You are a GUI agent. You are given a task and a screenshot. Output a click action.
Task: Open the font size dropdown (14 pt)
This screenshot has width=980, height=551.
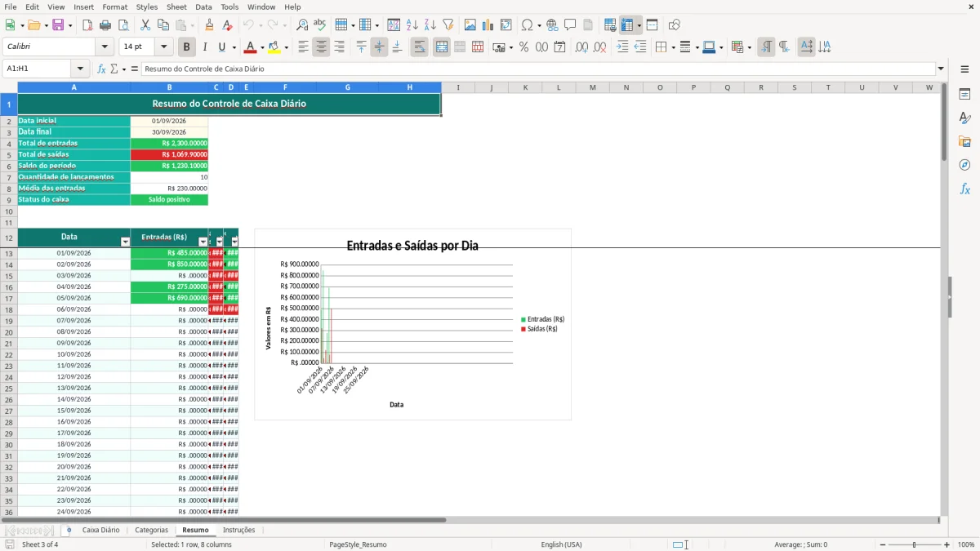click(164, 47)
